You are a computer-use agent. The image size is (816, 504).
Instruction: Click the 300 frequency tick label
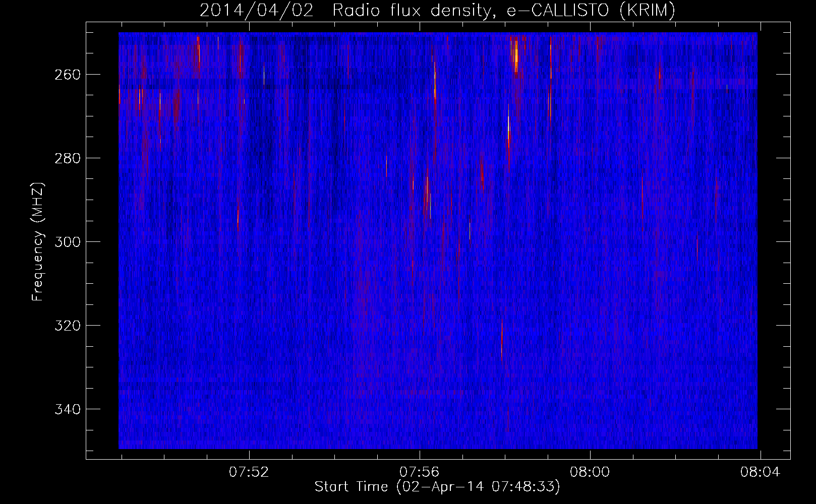point(67,242)
